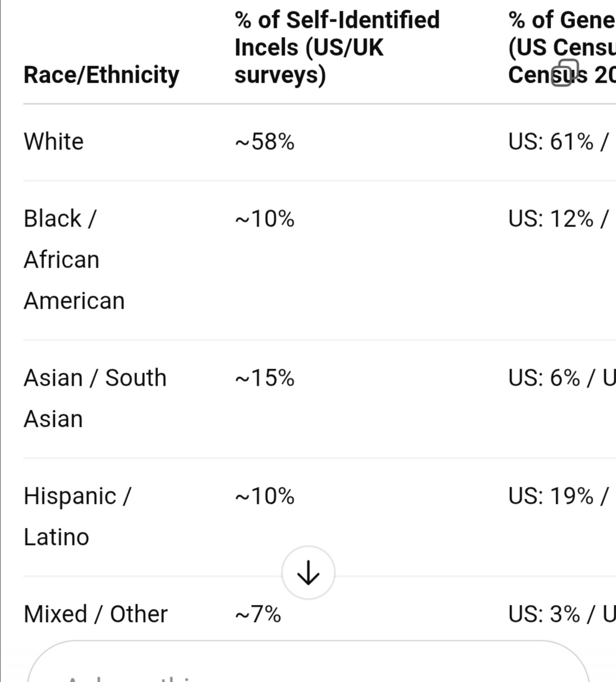616x682 pixels.
Task: Select the 'Hispanic / Latino' label
Action: [77, 516]
